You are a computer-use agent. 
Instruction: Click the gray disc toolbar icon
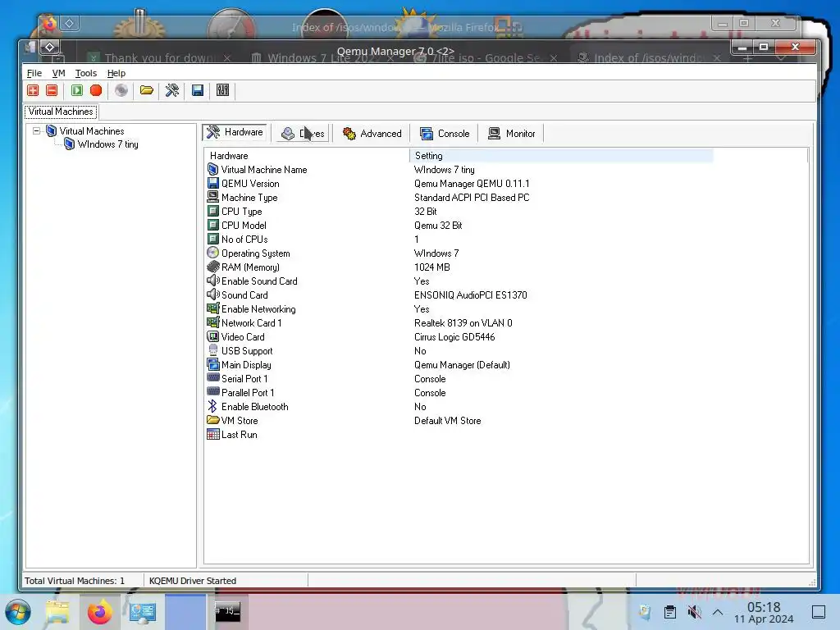pyautogui.click(x=121, y=90)
